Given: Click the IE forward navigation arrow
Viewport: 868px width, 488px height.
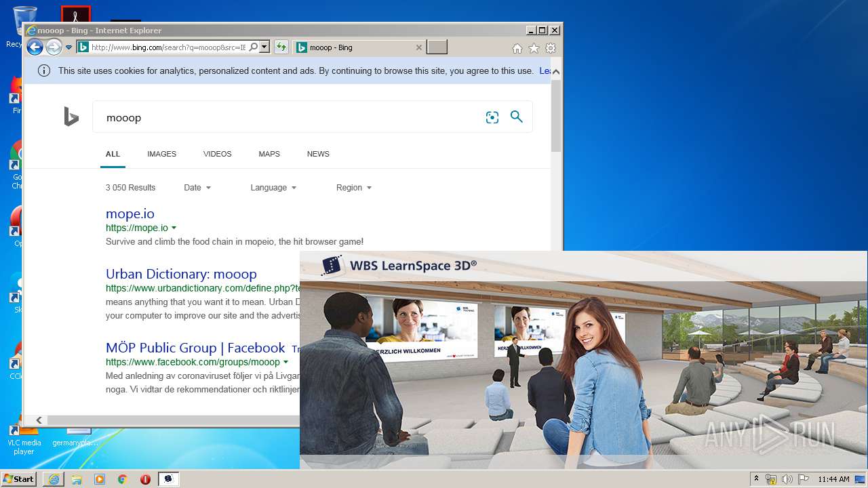Looking at the screenshot, I should coord(54,47).
